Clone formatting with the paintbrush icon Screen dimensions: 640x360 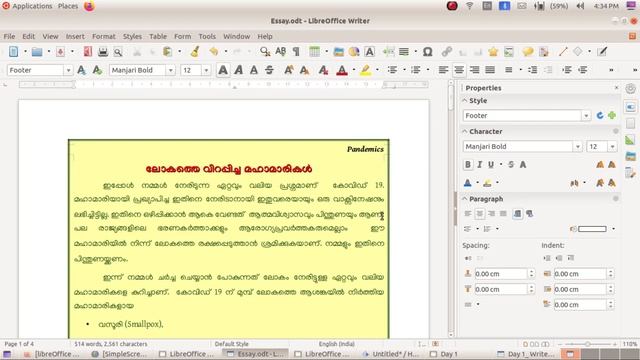pos(195,51)
